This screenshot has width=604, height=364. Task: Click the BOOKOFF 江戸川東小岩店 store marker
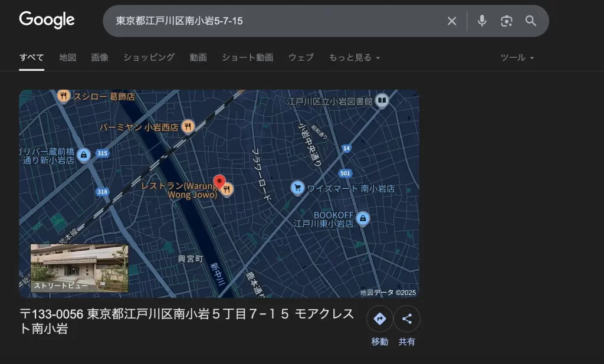pos(363,219)
